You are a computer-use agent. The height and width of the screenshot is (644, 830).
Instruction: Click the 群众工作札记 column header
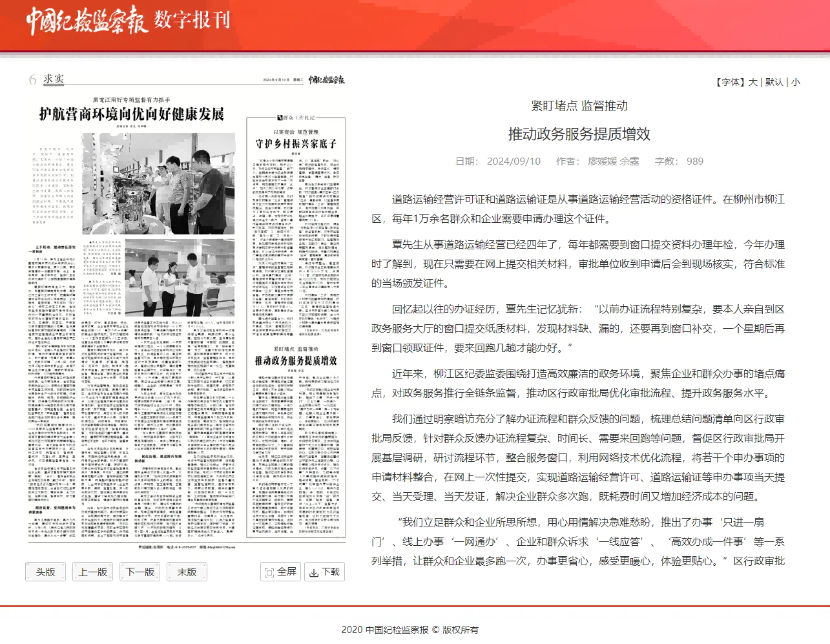tap(296, 118)
